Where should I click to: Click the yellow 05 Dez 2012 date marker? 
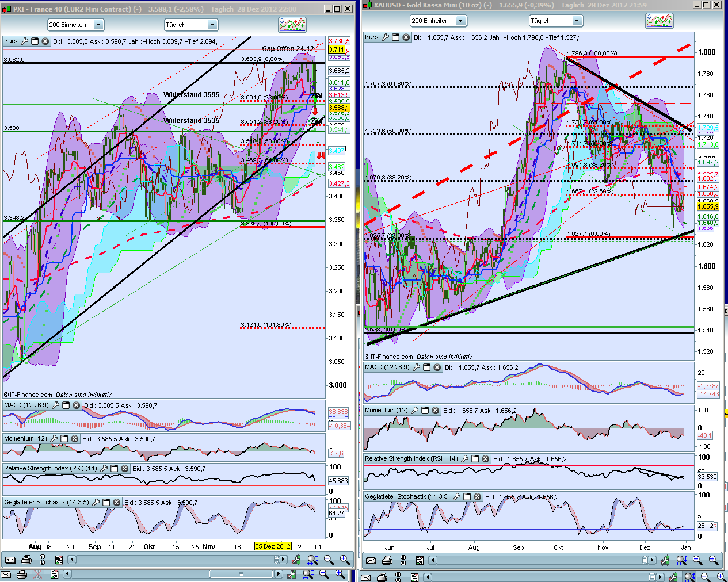click(273, 546)
